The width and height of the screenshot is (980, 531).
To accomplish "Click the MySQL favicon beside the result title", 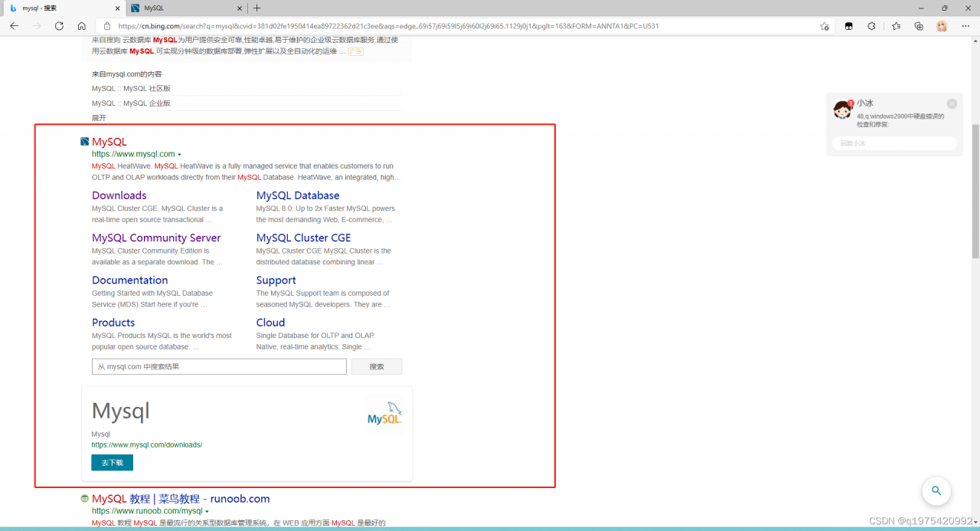I will (x=85, y=142).
